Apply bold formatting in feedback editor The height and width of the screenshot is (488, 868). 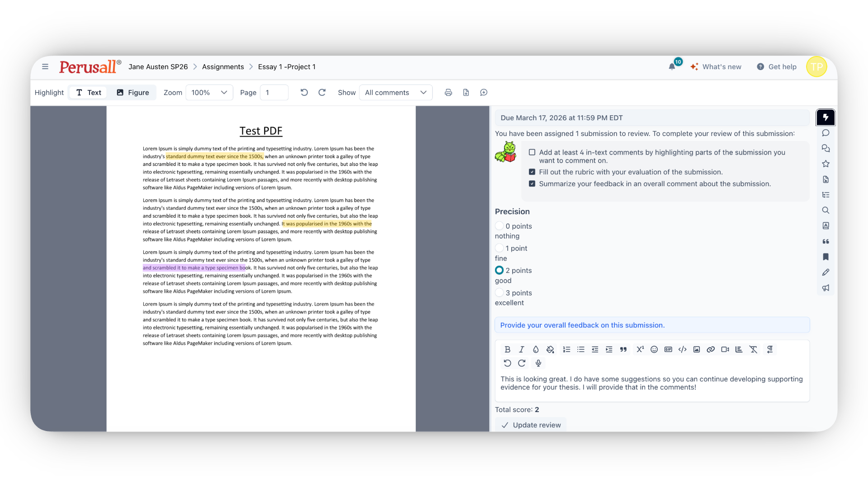point(507,349)
